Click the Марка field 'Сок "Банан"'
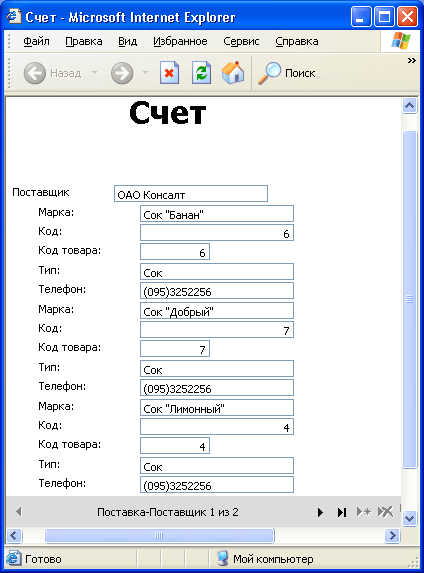 (x=217, y=214)
